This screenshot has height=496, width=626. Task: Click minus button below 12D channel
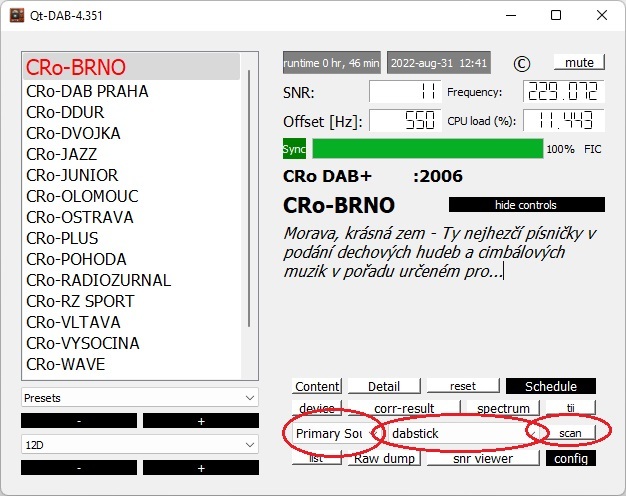[79, 468]
